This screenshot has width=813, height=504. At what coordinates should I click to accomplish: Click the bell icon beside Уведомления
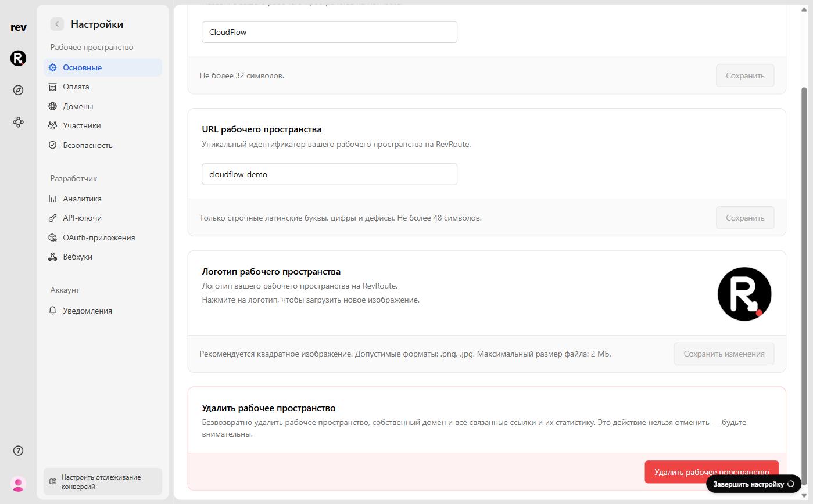click(53, 311)
